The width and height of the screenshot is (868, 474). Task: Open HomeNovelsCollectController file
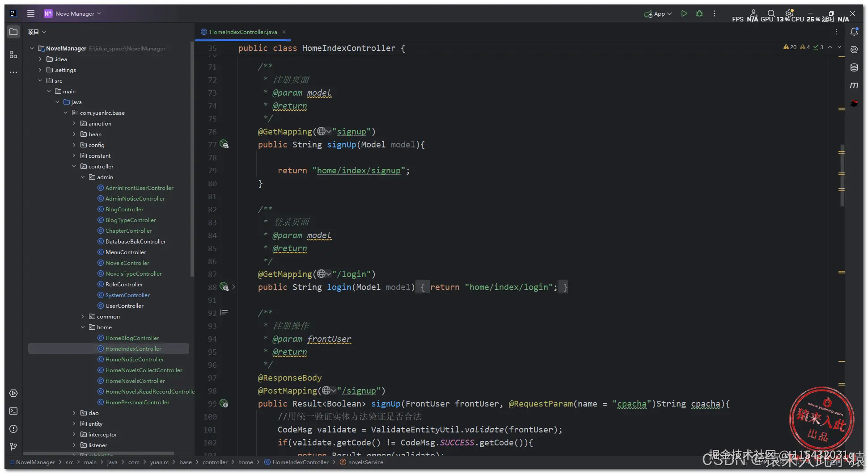click(144, 370)
